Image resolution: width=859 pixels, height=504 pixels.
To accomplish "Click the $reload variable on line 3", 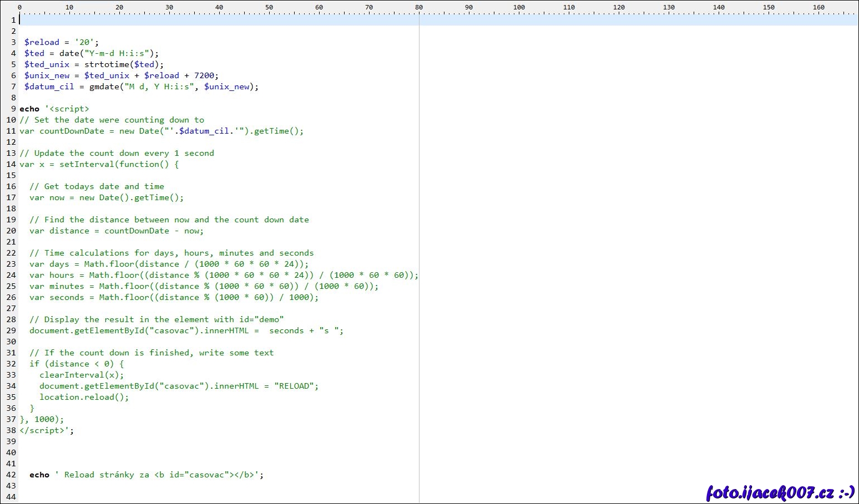I will (42, 42).
